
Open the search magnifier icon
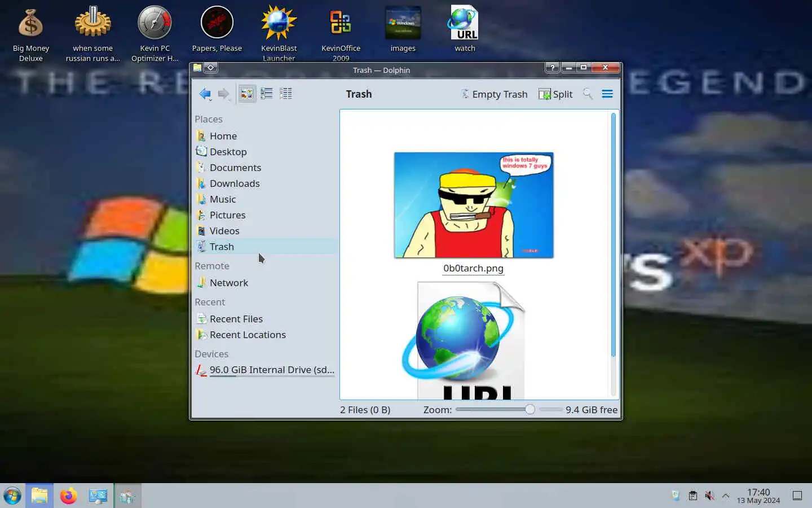coord(588,94)
